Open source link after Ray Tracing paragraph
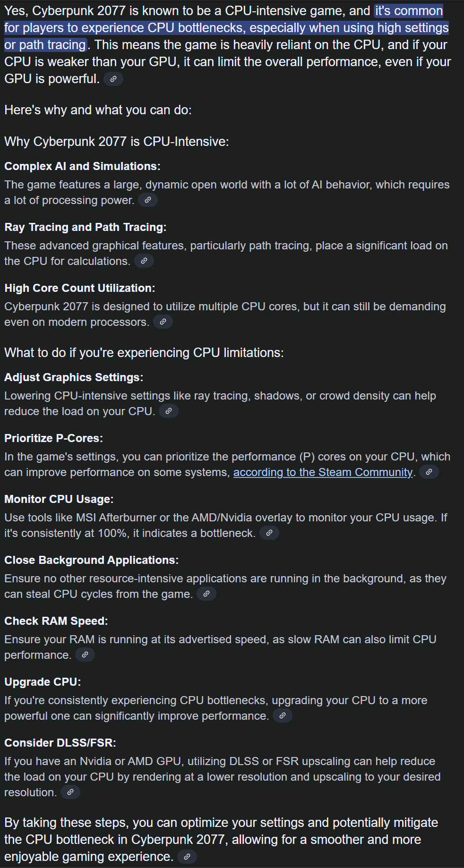 click(144, 261)
